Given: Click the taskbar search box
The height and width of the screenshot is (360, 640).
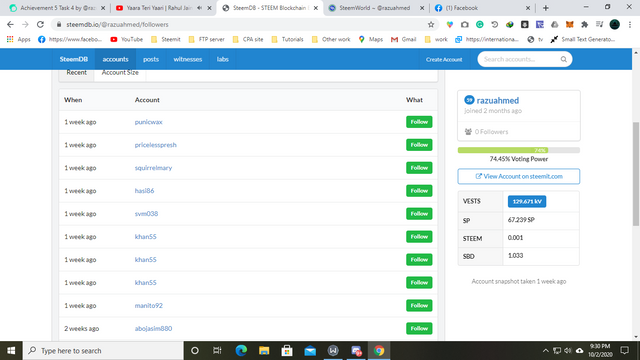Looking at the screenshot, I should tap(103, 351).
